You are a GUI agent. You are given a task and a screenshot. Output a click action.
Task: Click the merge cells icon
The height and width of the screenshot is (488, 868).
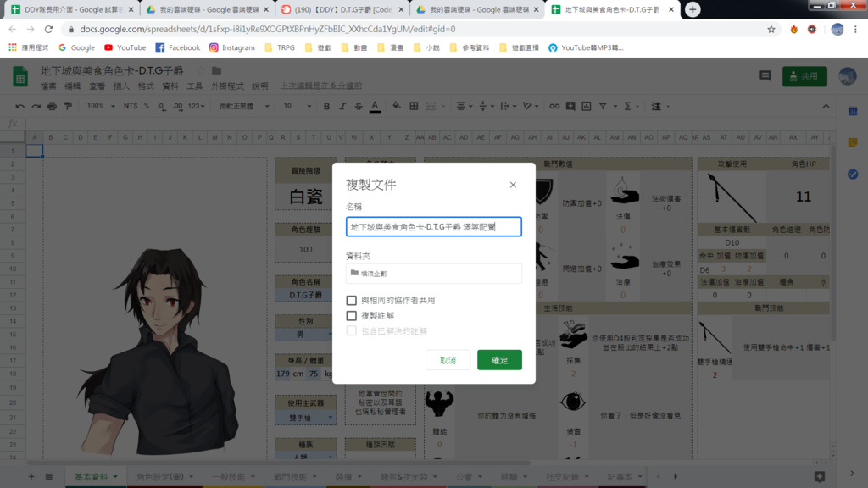431,106
